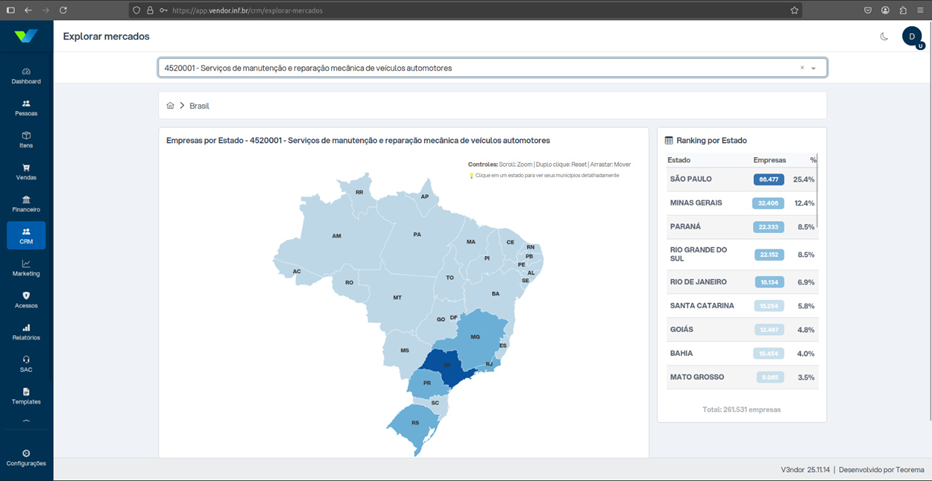Open Relatórios bar chart icon
Image resolution: width=932 pixels, height=481 pixels.
click(26, 328)
